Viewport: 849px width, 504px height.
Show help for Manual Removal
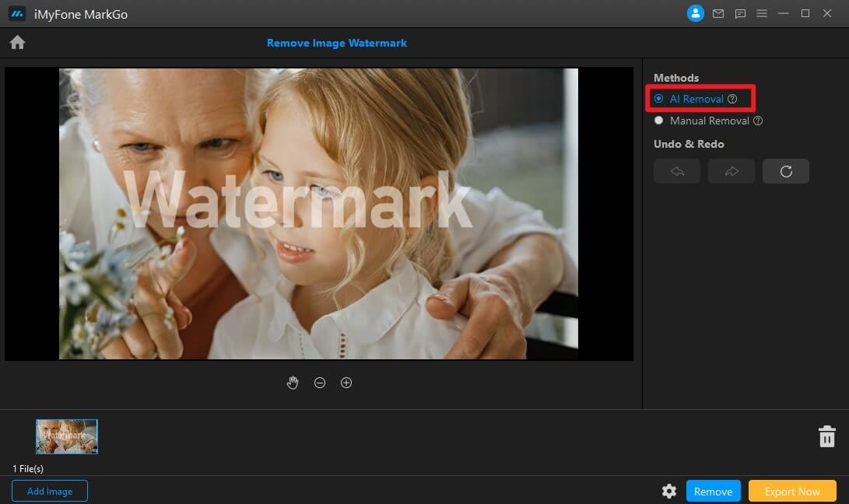[x=758, y=121]
